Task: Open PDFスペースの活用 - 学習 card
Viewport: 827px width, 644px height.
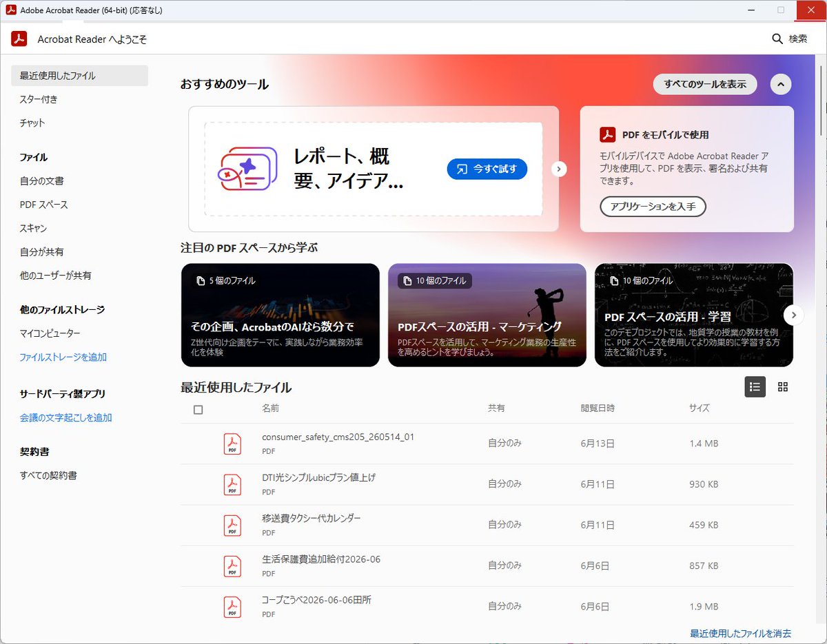Action: click(694, 315)
